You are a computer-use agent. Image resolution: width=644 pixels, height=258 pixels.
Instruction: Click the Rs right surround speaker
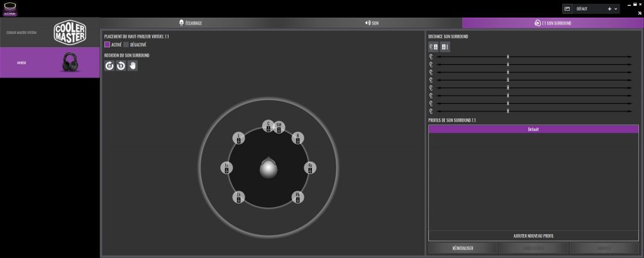tap(309, 167)
